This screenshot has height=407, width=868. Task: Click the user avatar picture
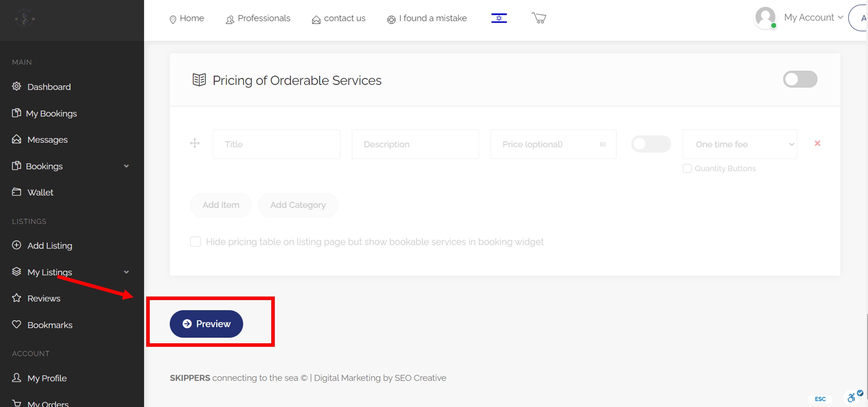765,18
